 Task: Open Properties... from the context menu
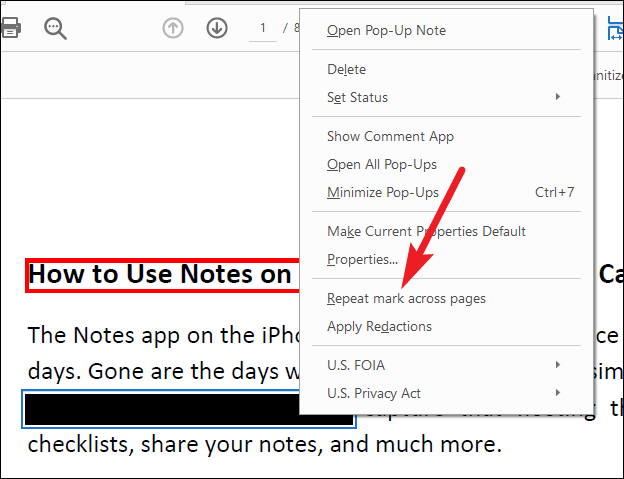point(447,259)
